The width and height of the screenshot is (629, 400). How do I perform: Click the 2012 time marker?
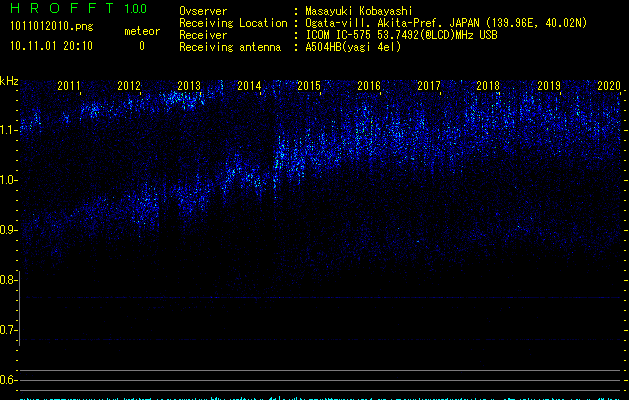(129, 86)
